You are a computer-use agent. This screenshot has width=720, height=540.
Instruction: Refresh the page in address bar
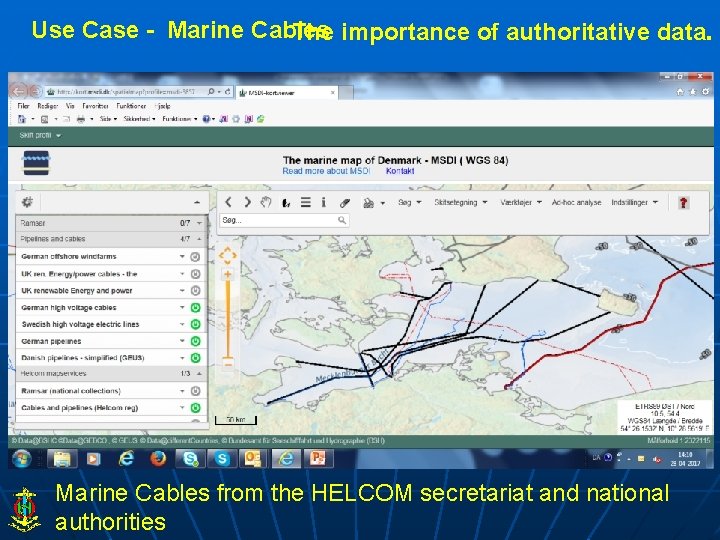(x=227, y=92)
